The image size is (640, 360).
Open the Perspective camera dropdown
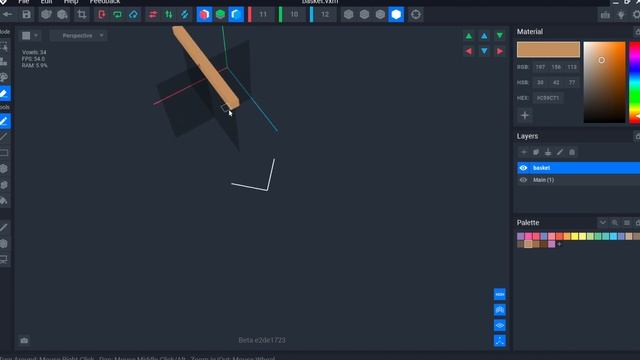tap(78, 36)
